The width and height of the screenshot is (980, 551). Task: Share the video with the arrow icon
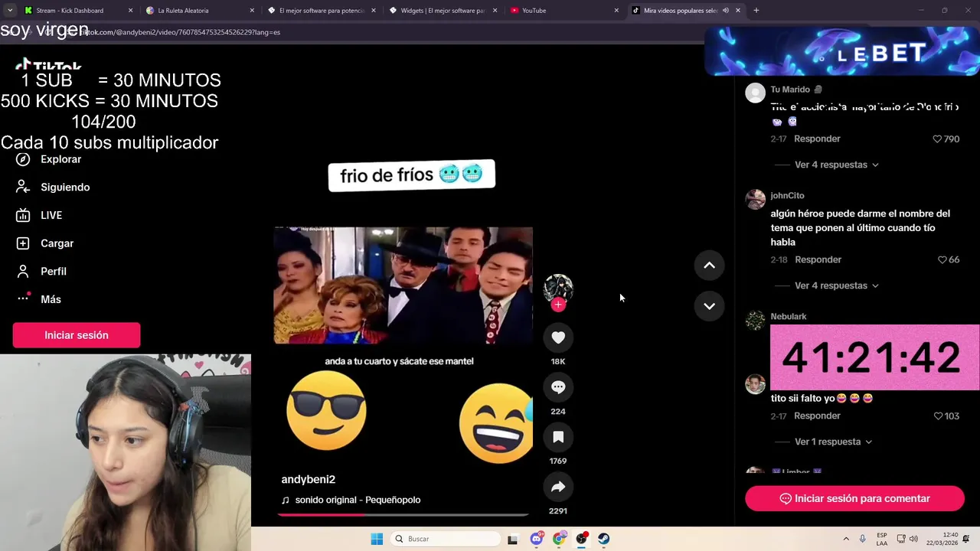coord(558,487)
